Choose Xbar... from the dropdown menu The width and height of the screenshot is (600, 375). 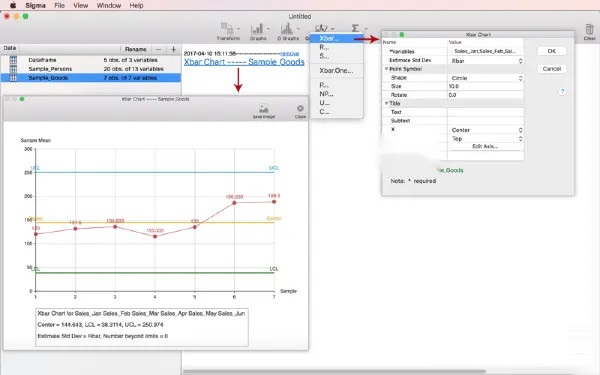coord(336,38)
